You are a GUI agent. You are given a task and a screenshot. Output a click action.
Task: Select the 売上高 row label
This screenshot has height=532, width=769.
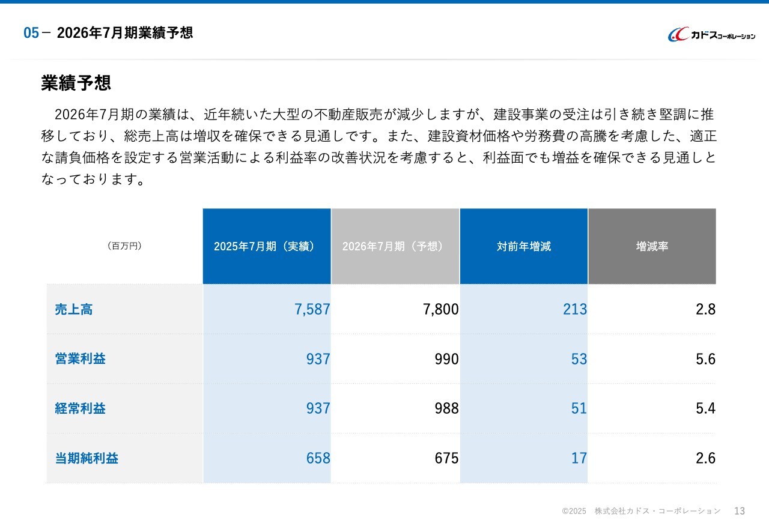pos(74,309)
